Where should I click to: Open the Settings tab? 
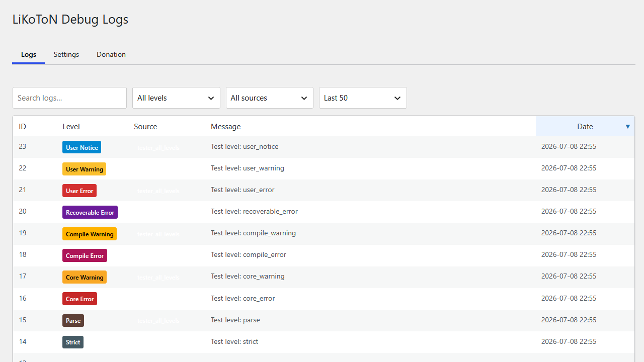pyautogui.click(x=66, y=54)
